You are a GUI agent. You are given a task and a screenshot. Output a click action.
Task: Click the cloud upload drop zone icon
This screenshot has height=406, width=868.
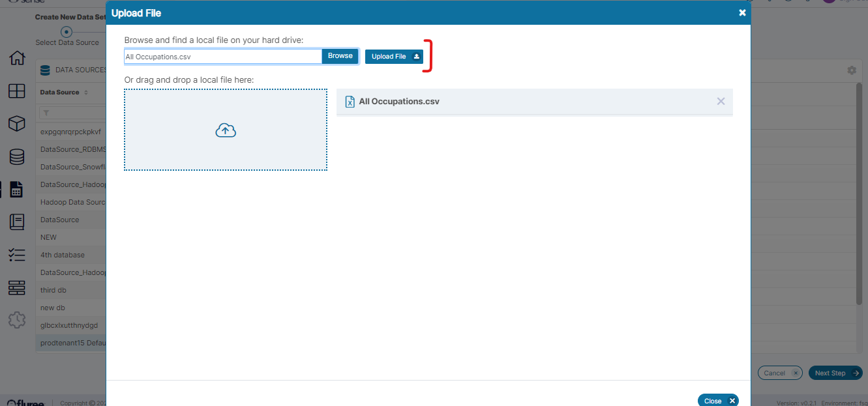point(226,130)
